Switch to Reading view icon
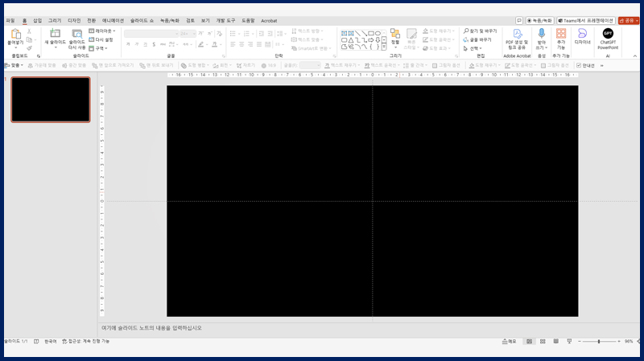644x361 pixels. click(555, 342)
